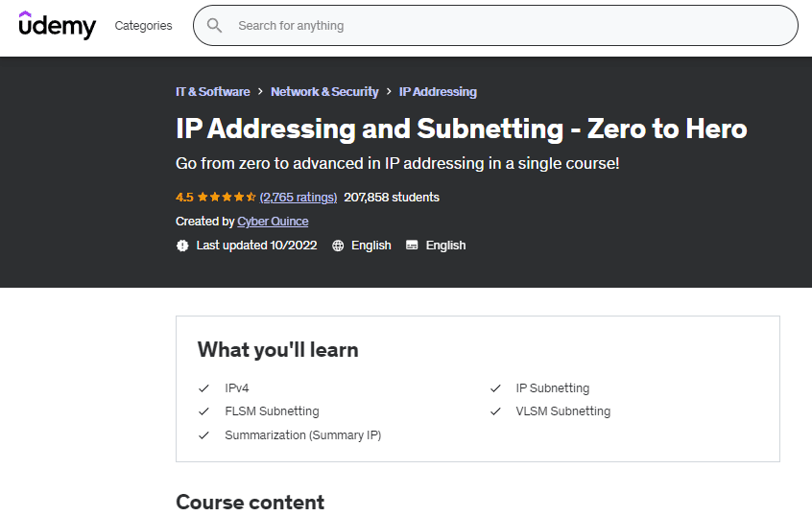
Task: Click the What you'll learn heading
Action: [278, 350]
